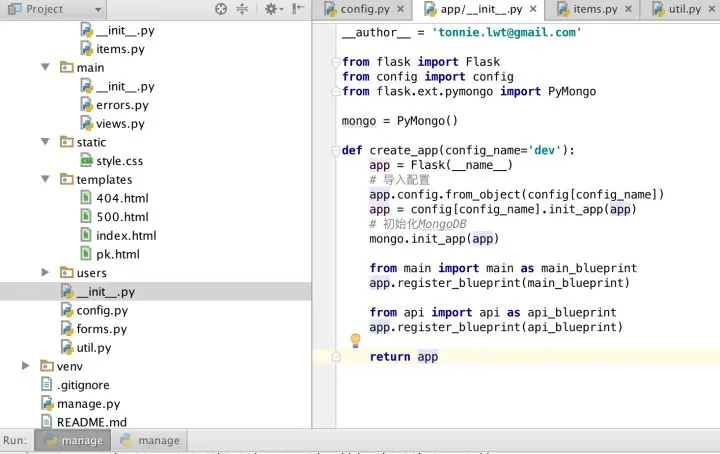
Task: Hide the Project tool window
Action: [x=298, y=9]
